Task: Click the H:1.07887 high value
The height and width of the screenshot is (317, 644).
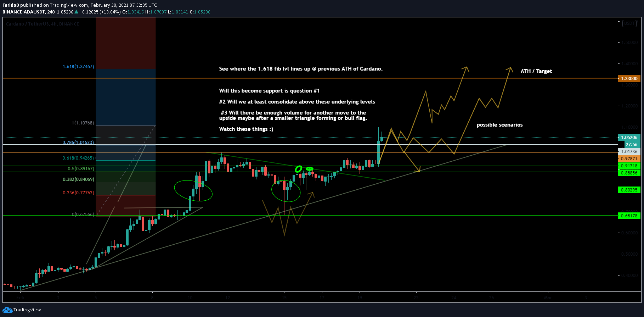Action: (156, 12)
